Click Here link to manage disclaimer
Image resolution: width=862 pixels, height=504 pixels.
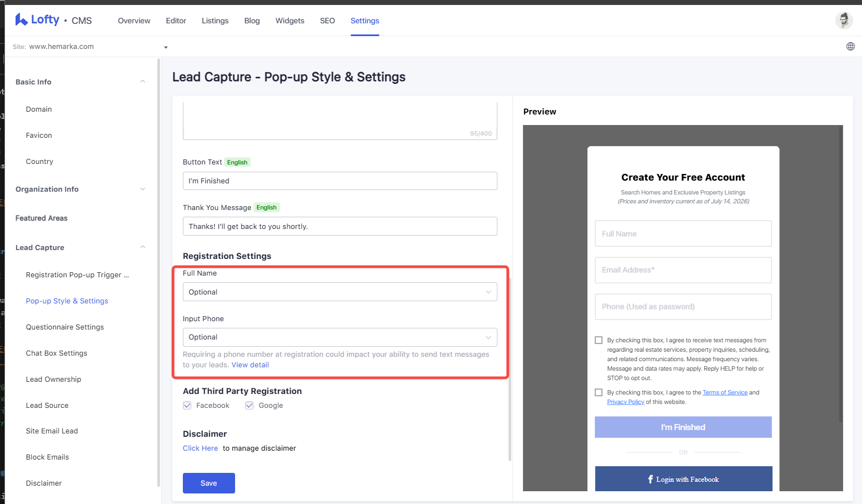point(200,448)
